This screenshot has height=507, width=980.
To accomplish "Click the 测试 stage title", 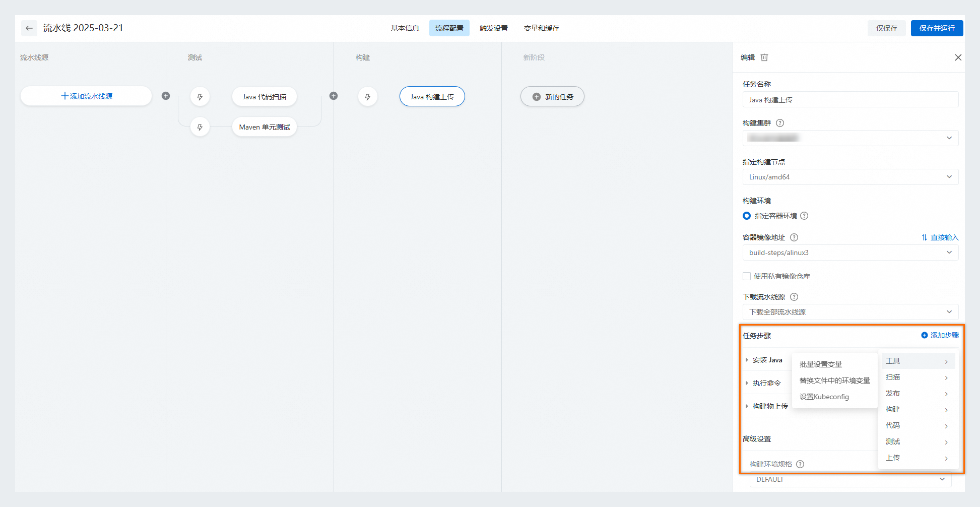I will (195, 57).
